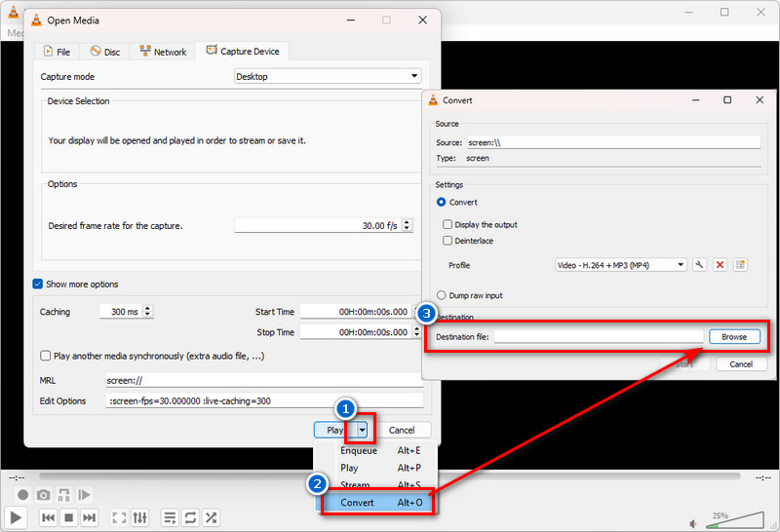The width and height of the screenshot is (780, 532).
Task: Maximize the Convert window
Action: [726, 100]
